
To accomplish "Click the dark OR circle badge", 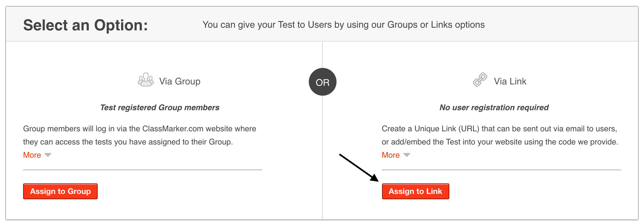I will (322, 82).
